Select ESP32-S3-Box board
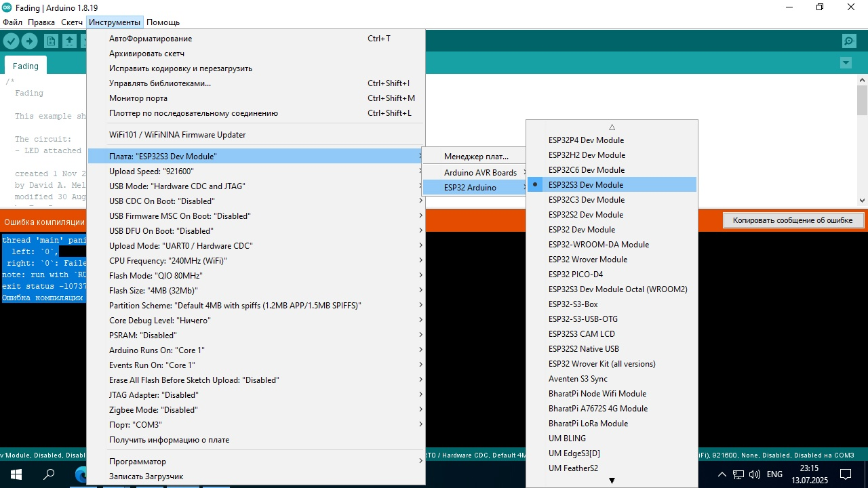 click(612, 304)
